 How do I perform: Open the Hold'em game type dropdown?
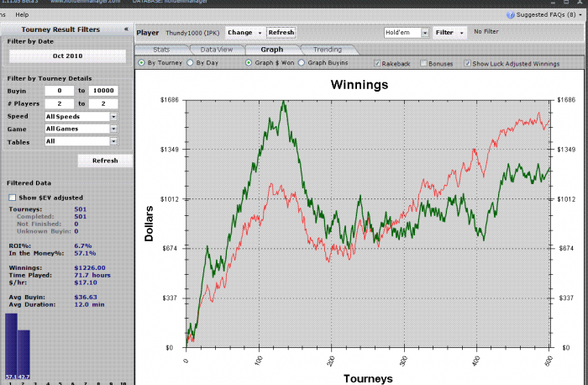(x=407, y=33)
